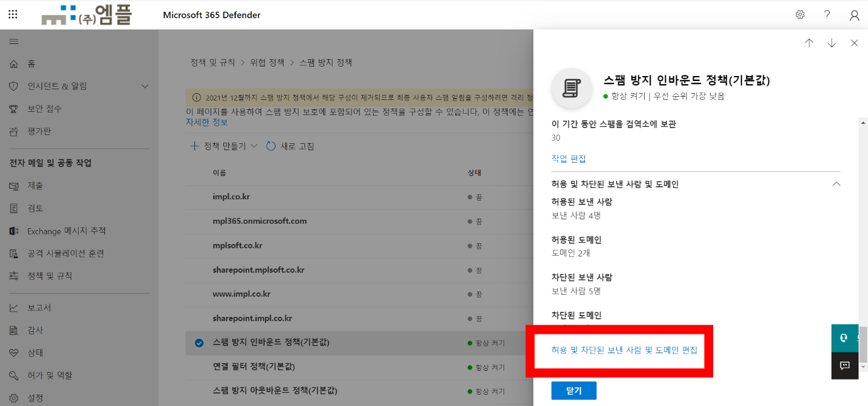Open the 정책 만들기 dropdown arrow
The image size is (868, 406).
[x=254, y=146]
